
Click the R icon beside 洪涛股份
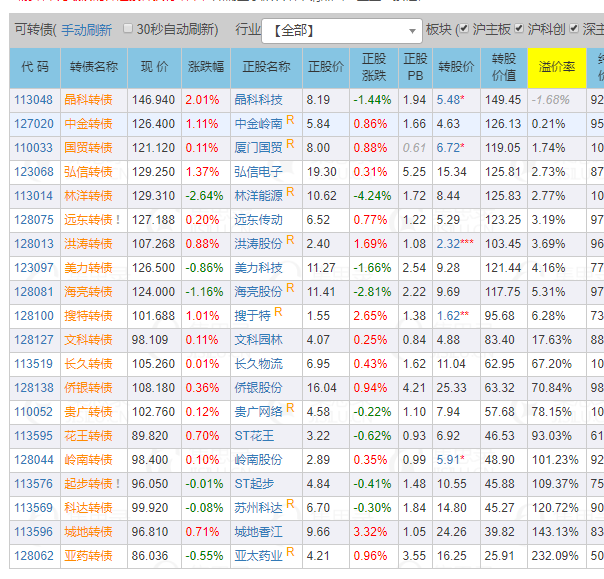(x=290, y=240)
